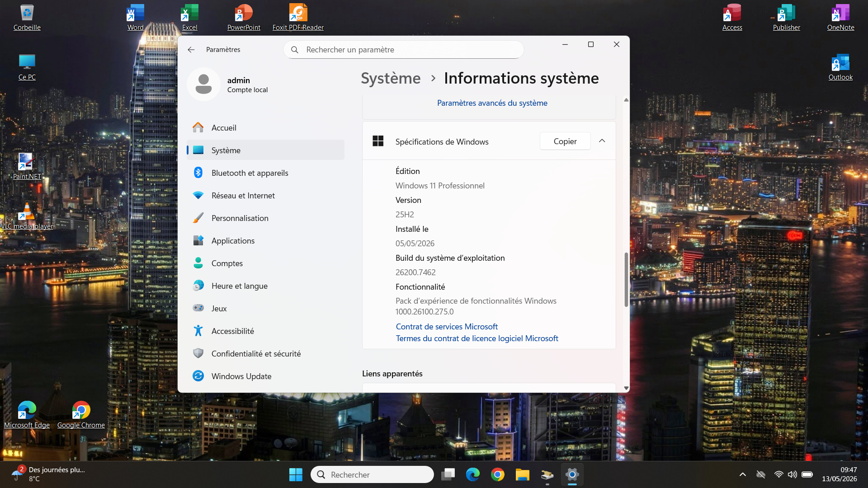Image resolution: width=868 pixels, height=488 pixels.
Task: Collapse the Spécifications de Windows section
Action: pos(602,141)
